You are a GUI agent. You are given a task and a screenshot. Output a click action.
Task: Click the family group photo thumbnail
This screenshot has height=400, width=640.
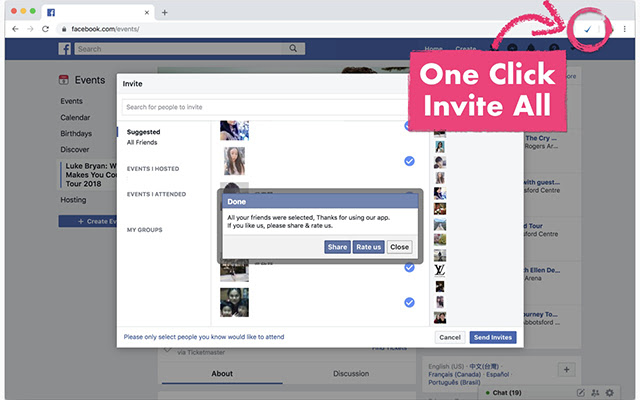coord(234,302)
